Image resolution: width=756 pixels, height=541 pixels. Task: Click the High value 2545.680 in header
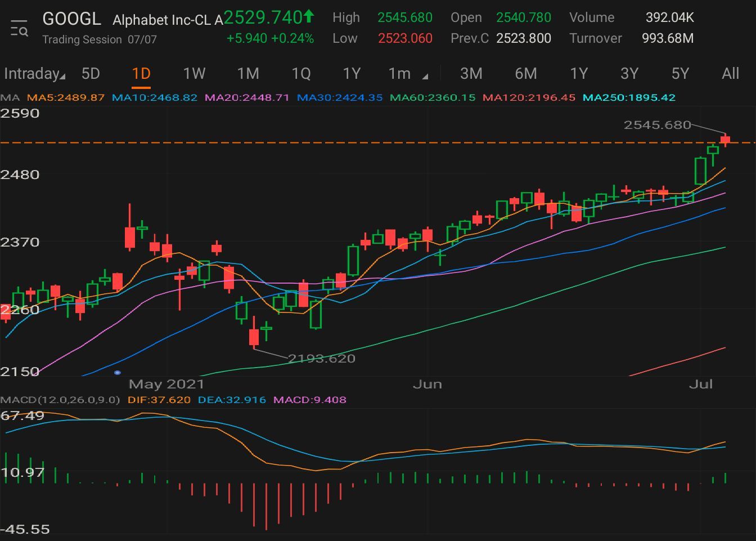pyautogui.click(x=405, y=17)
